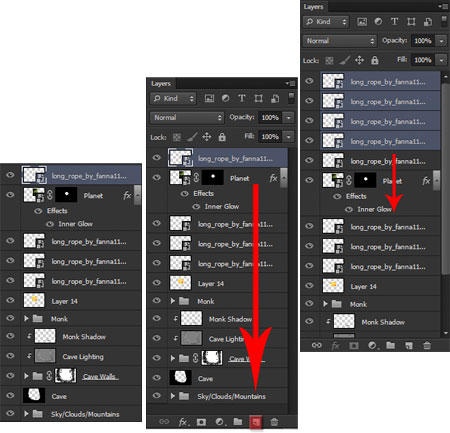This screenshot has height=433, width=450.
Task: Filter by type layers in middle panel
Action: click(x=242, y=98)
